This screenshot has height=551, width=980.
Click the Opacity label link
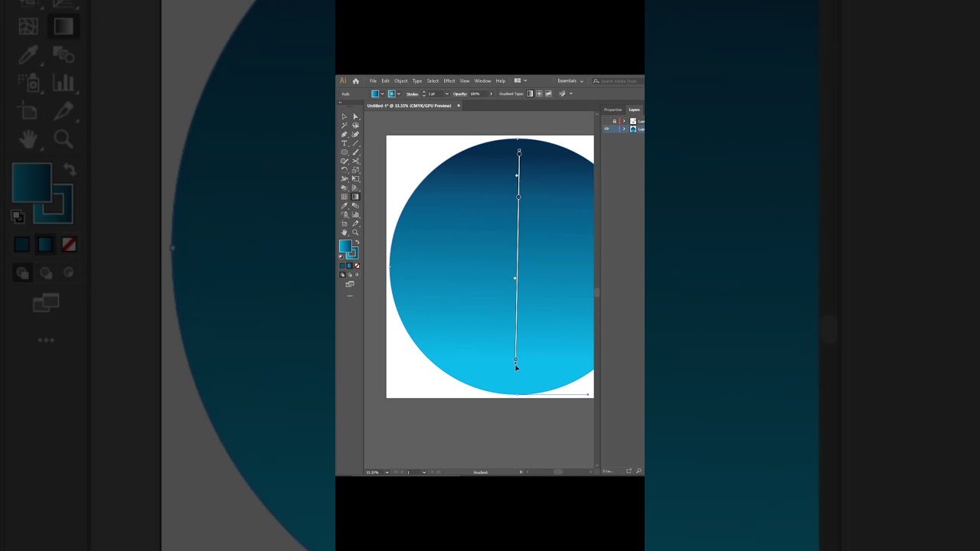460,93
